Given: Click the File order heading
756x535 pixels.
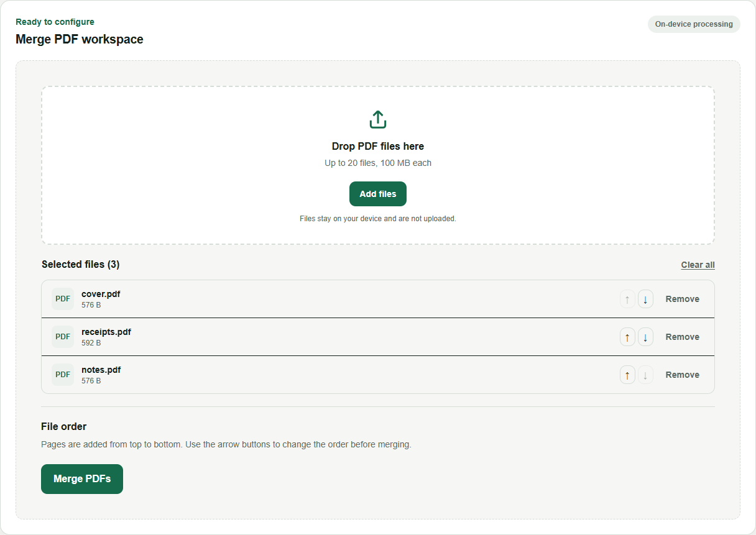Looking at the screenshot, I should (64, 426).
